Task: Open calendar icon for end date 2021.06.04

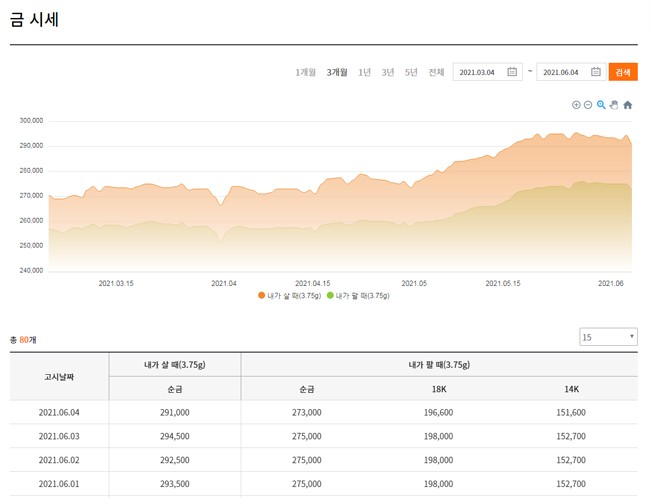Action: (596, 72)
